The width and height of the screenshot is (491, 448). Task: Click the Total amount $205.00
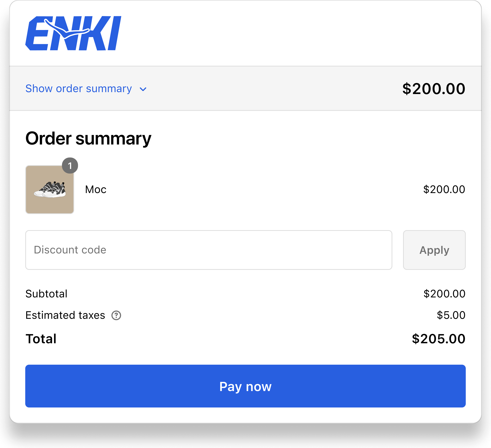pyautogui.click(x=438, y=339)
